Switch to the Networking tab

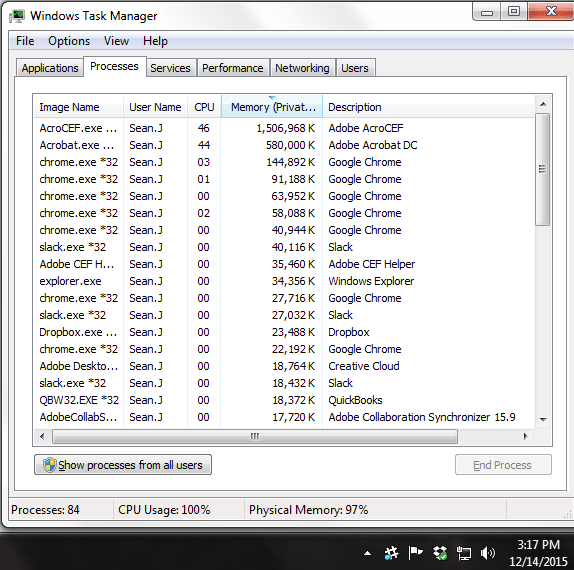pos(302,68)
